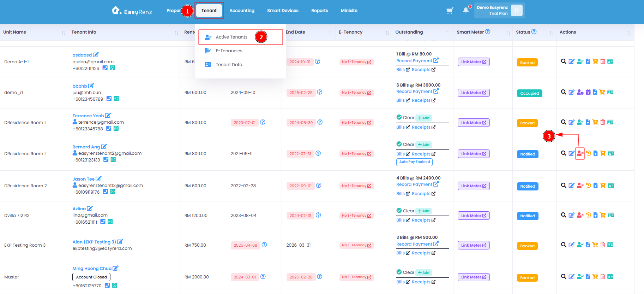The height and width of the screenshot is (294, 644).
Task: Sort by the Outstanding column arrows
Action: pyautogui.click(x=449, y=33)
